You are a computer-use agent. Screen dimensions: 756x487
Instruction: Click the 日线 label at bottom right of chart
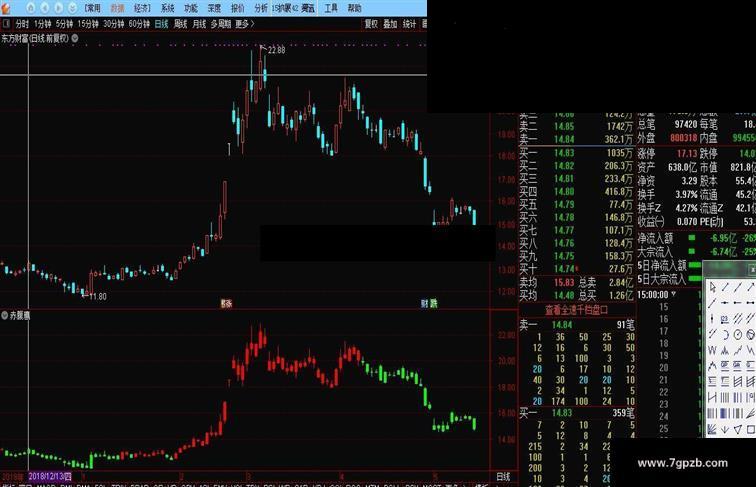[x=503, y=477]
